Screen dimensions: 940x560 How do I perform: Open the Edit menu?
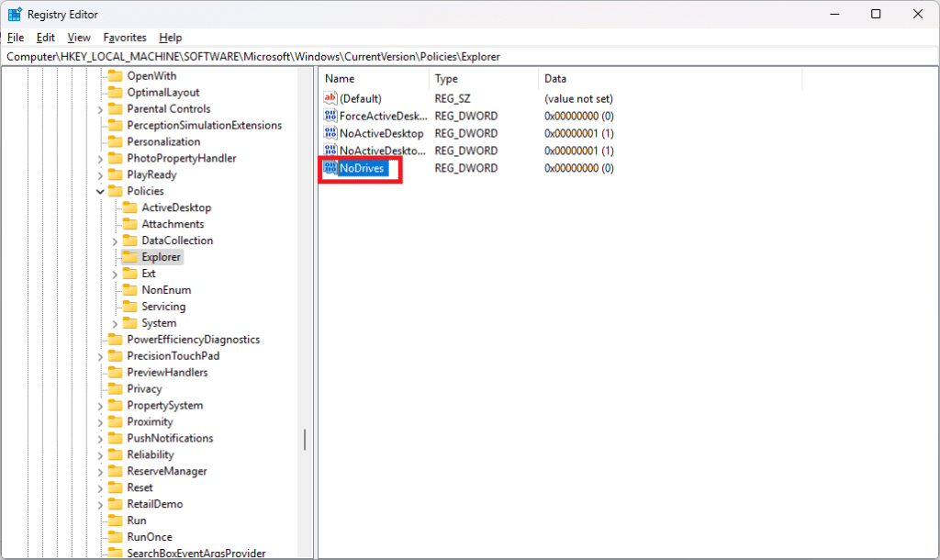(46, 37)
